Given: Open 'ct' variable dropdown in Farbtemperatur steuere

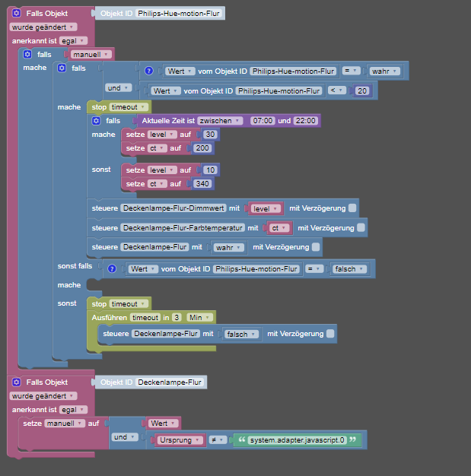Looking at the screenshot, I should pyautogui.click(x=279, y=228).
